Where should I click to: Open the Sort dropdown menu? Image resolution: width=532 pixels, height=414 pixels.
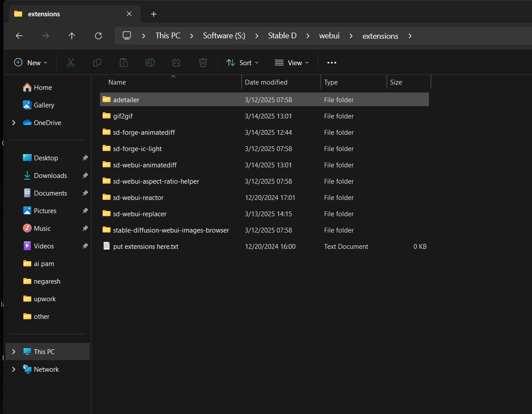pos(243,63)
